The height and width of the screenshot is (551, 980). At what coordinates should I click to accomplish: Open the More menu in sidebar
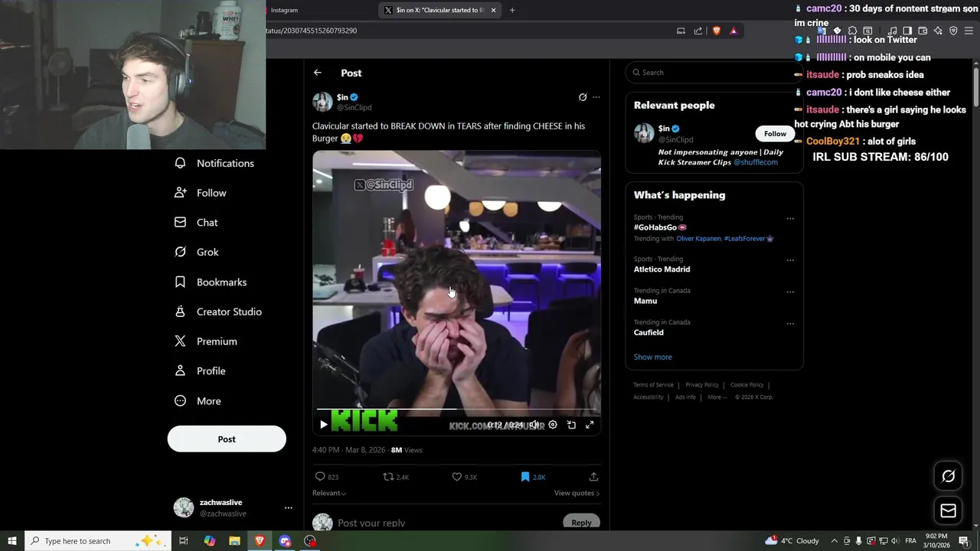pyautogui.click(x=198, y=401)
